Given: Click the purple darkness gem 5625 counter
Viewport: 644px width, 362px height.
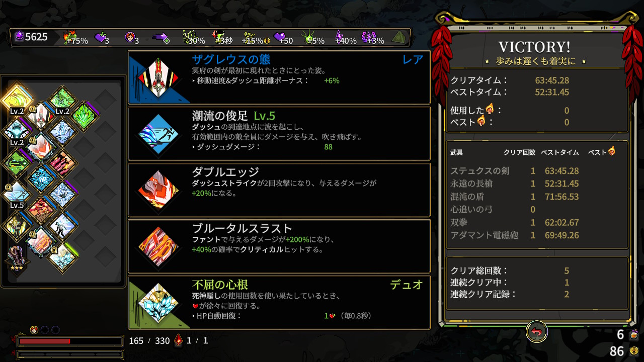Looking at the screenshot, I should click(31, 37).
